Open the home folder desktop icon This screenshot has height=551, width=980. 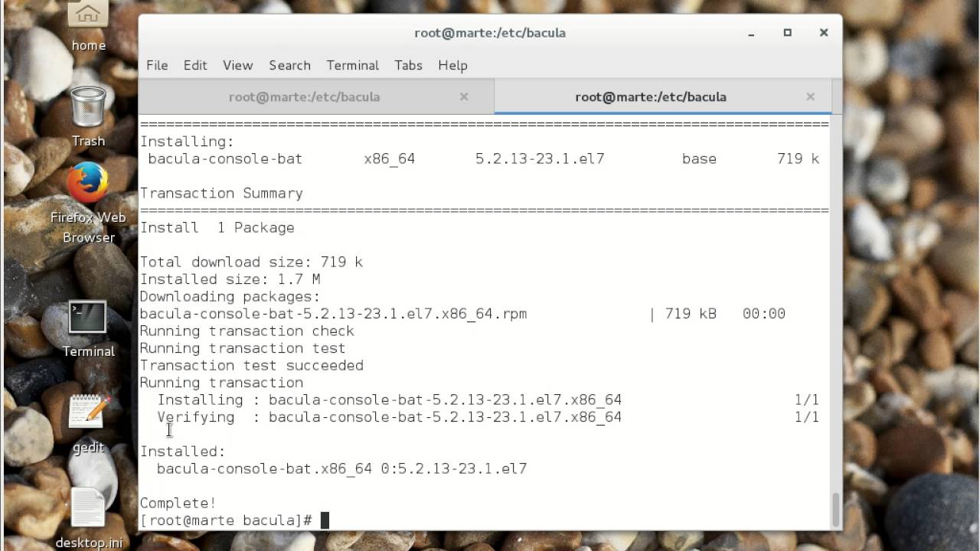pos(88,24)
